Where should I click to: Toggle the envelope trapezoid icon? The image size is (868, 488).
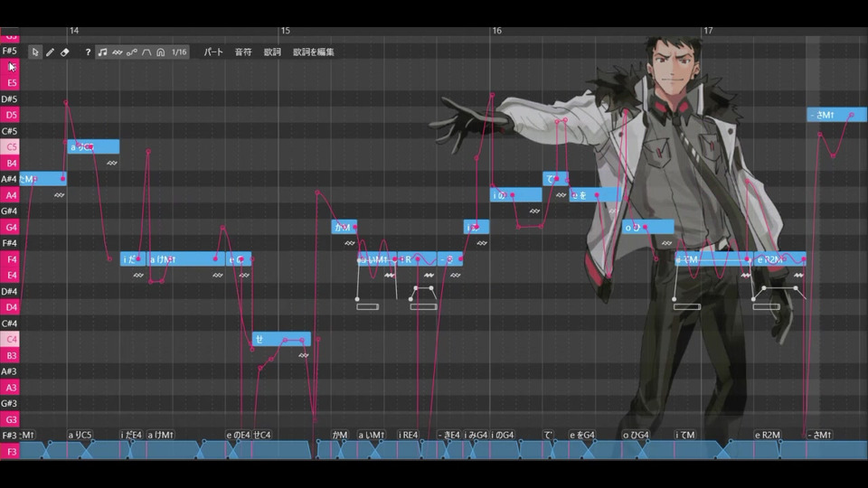pyautogui.click(x=146, y=52)
